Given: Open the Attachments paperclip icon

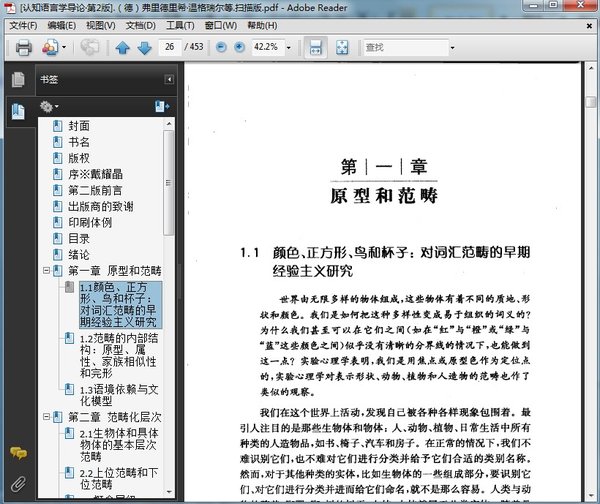Looking at the screenshot, I should click(18, 484).
